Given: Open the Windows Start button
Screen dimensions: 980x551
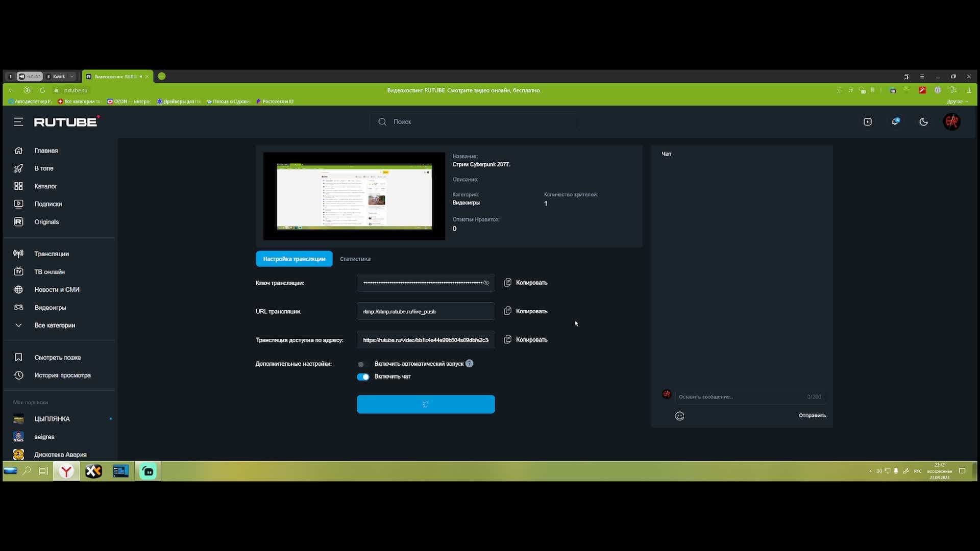Looking at the screenshot, I should coord(10,471).
